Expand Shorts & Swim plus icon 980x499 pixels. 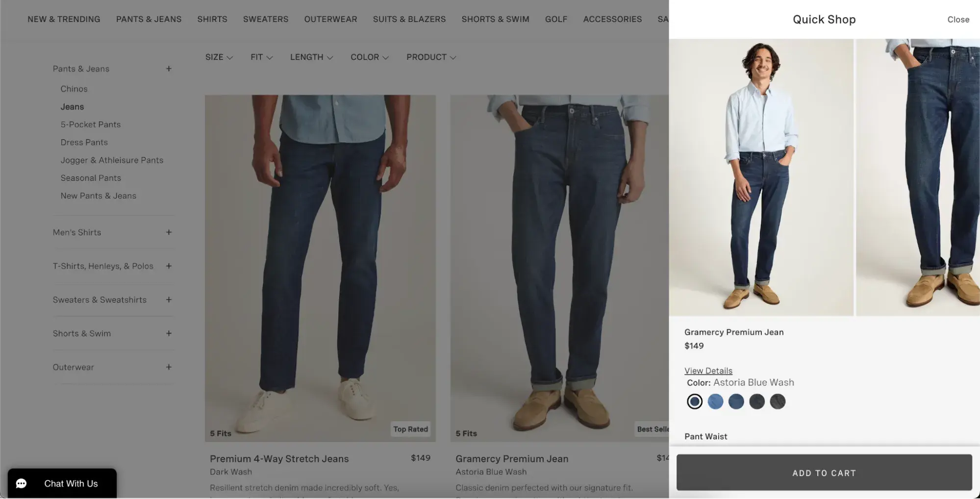coord(169,333)
